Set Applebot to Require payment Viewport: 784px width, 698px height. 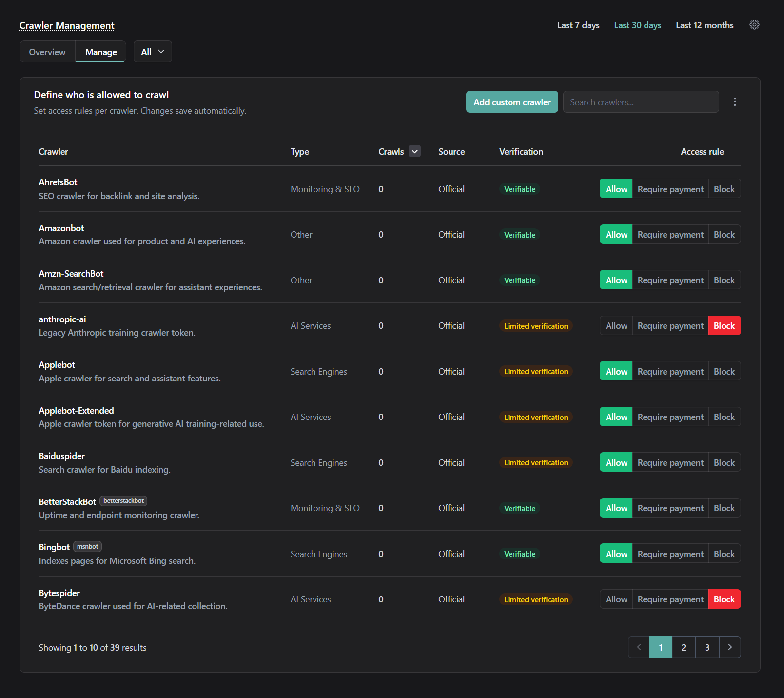click(x=670, y=372)
